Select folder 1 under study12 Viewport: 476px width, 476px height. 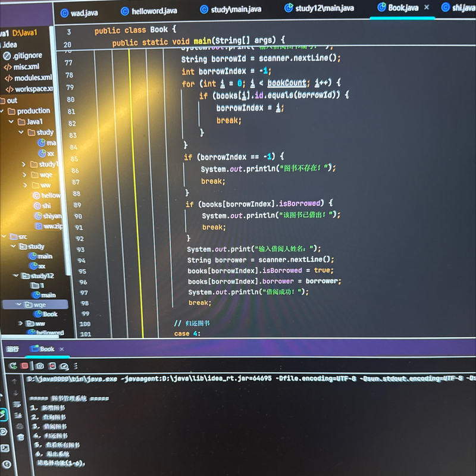click(37, 286)
